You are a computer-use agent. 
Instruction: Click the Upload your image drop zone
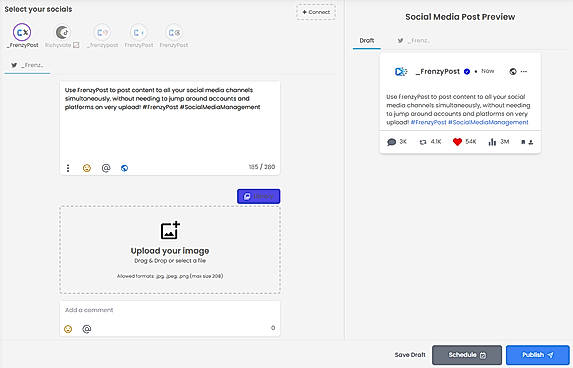tap(170, 250)
